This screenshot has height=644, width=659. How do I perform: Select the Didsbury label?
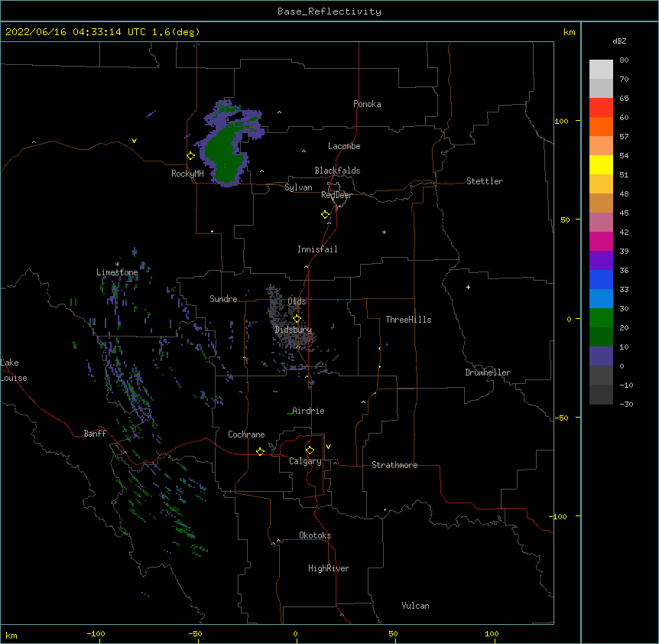pyautogui.click(x=293, y=330)
